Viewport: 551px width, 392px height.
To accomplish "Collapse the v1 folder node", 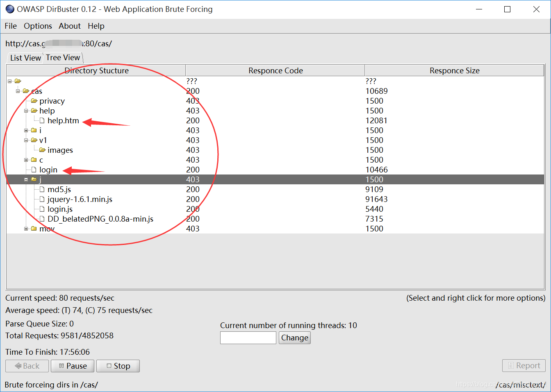I will point(26,140).
